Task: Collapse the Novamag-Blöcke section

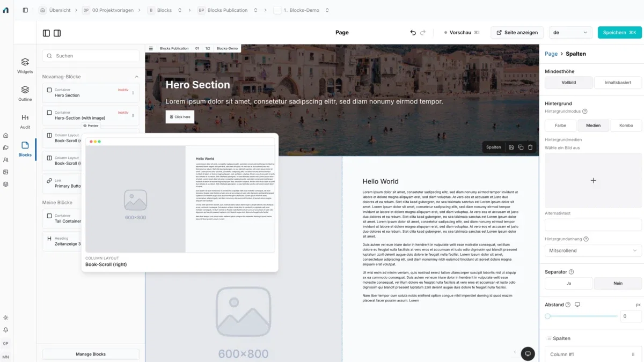Action: coord(136,77)
